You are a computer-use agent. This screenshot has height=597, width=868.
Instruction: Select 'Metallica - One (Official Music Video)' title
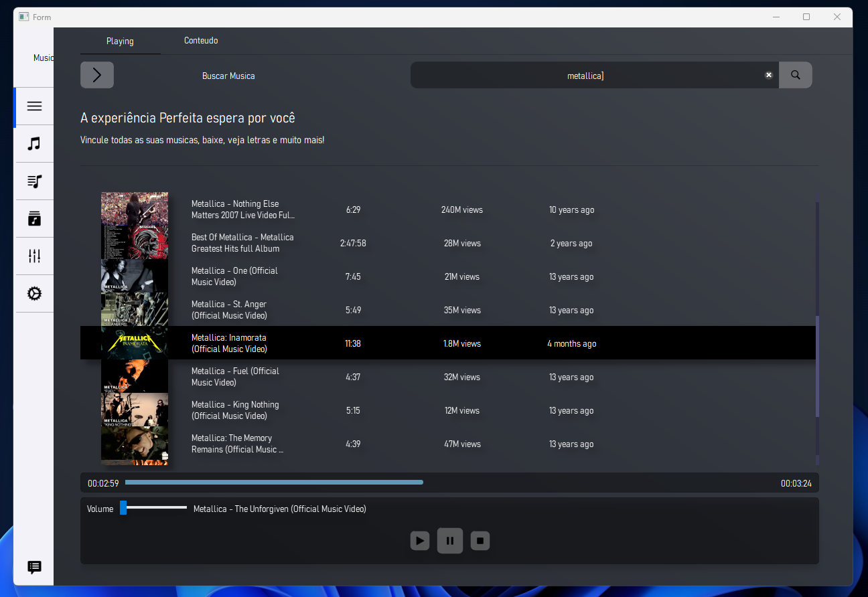(234, 276)
